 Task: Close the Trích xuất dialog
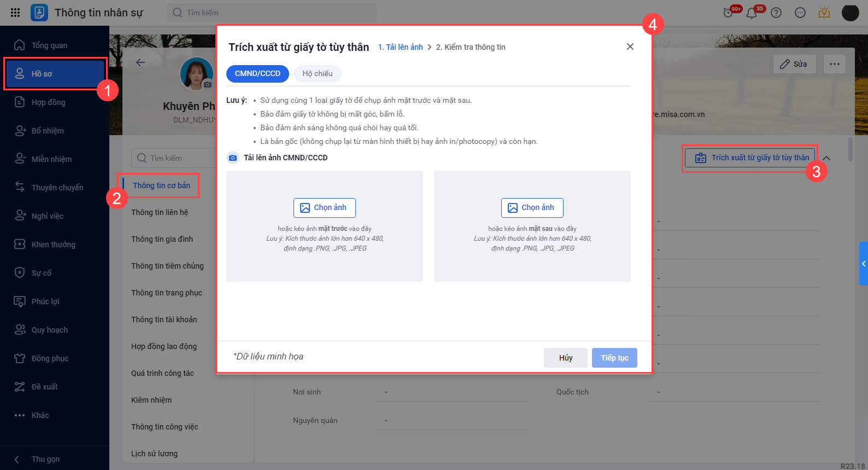[x=630, y=47]
